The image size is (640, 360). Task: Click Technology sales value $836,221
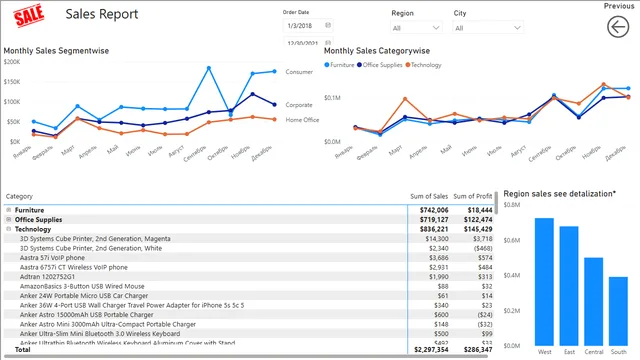[x=434, y=229]
